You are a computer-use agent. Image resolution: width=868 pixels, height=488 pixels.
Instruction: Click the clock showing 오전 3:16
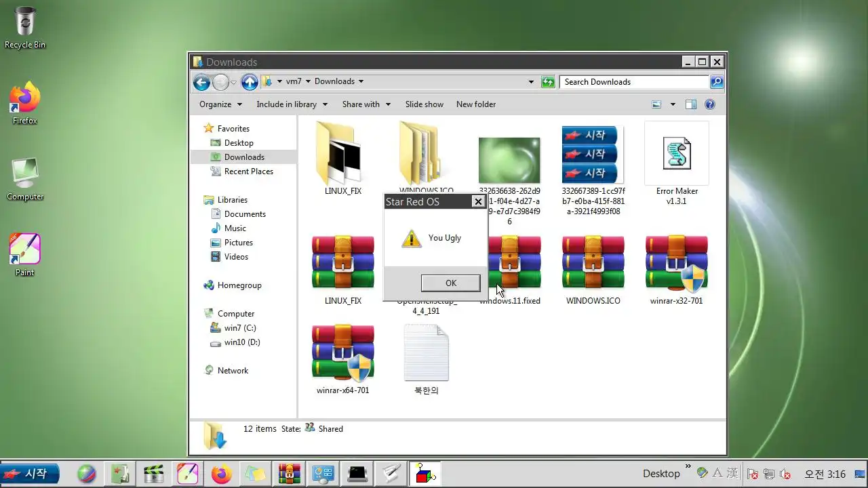[825, 474]
